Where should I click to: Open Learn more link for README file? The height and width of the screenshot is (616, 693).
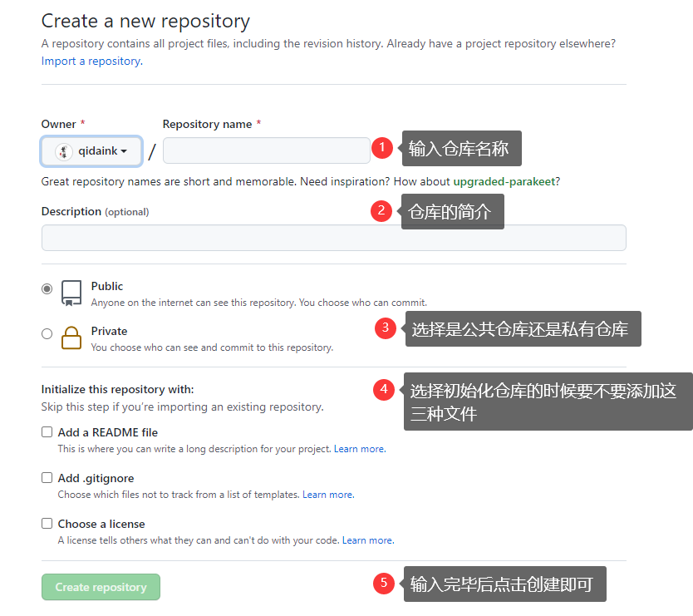click(359, 449)
